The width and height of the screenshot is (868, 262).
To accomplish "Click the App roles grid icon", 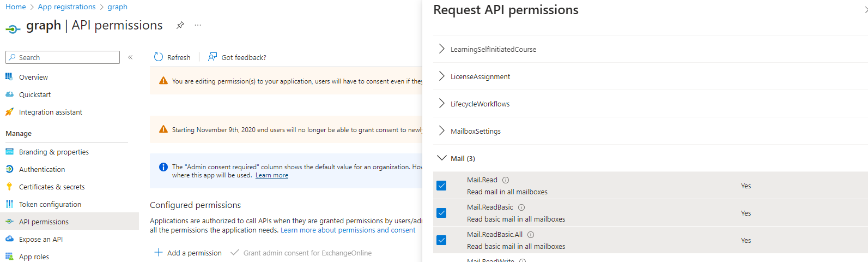I will pyautogui.click(x=9, y=257).
